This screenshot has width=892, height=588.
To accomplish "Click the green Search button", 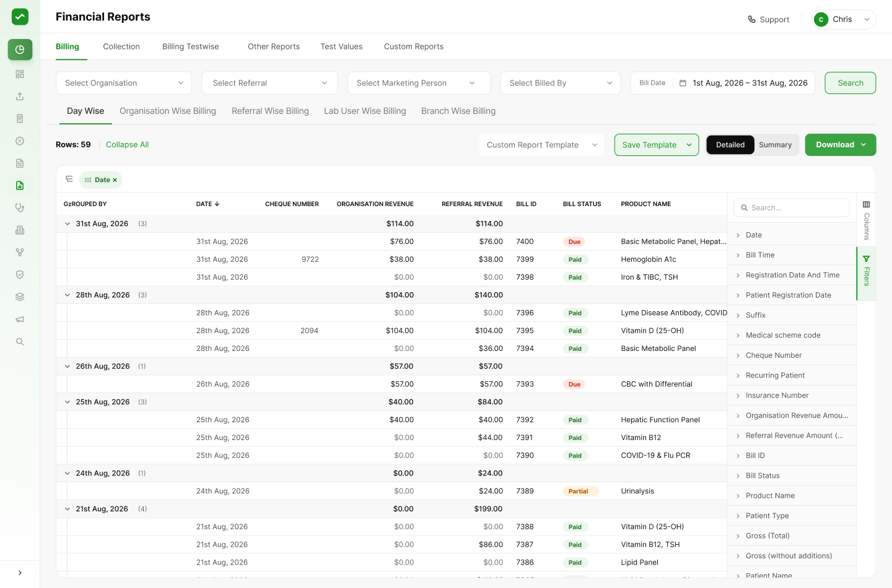I will [x=850, y=83].
